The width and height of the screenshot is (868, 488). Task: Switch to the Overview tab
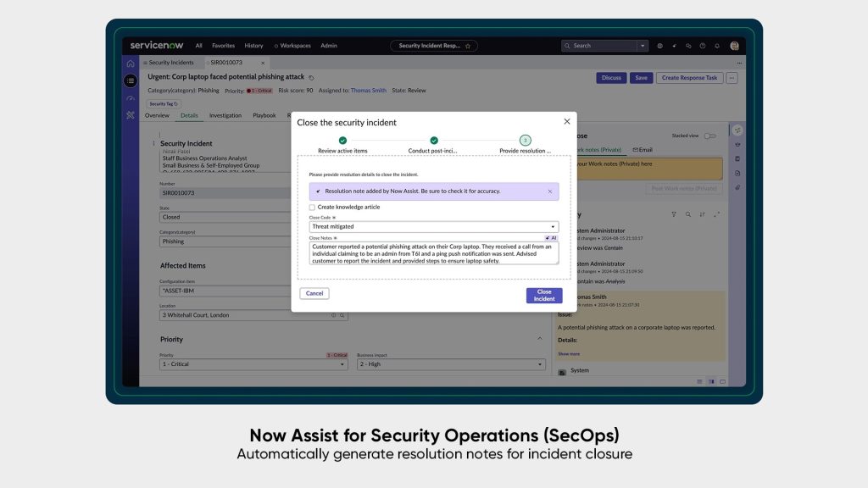pyautogui.click(x=157, y=115)
